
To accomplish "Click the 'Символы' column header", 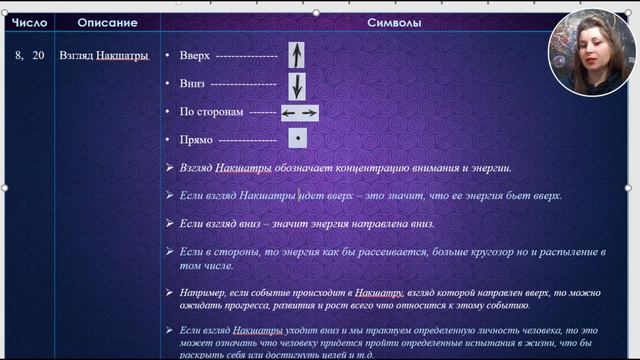I will [394, 22].
